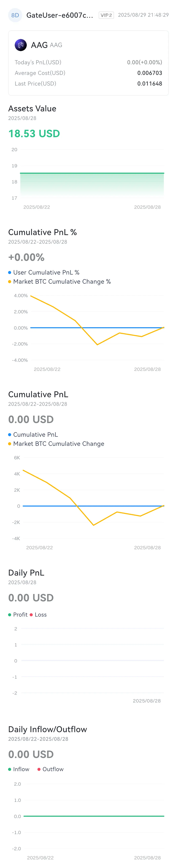The width and height of the screenshot is (177, 868).
Task: Click the red Loss legend marker
Action: 31,614
